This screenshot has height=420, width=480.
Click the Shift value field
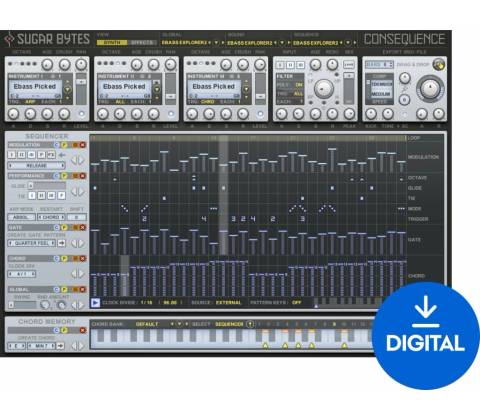(77, 217)
